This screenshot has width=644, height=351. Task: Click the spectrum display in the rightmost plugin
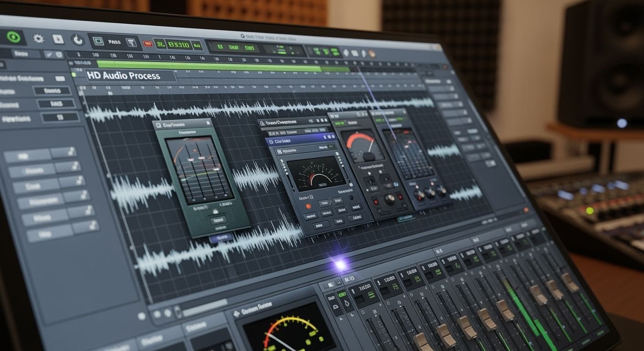click(x=408, y=154)
